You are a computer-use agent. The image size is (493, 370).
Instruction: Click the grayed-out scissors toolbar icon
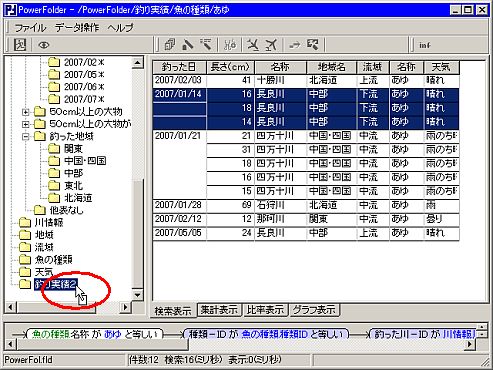tap(230, 44)
